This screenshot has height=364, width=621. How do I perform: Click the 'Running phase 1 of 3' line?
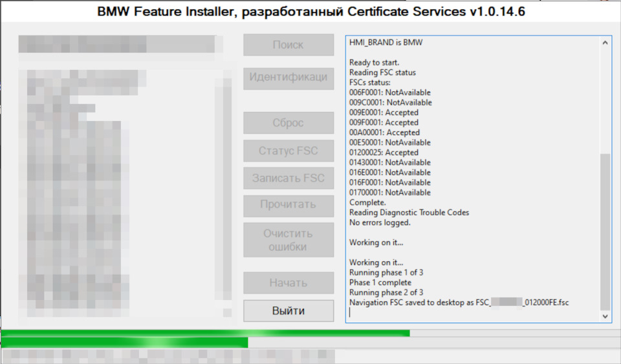coord(386,272)
